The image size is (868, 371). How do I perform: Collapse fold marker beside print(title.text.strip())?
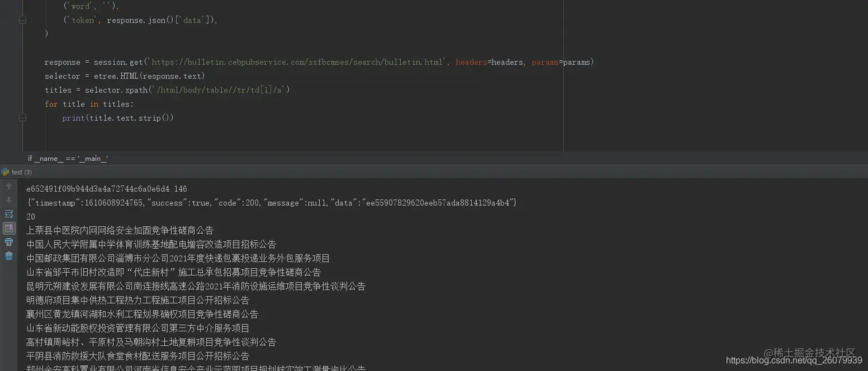click(22, 118)
